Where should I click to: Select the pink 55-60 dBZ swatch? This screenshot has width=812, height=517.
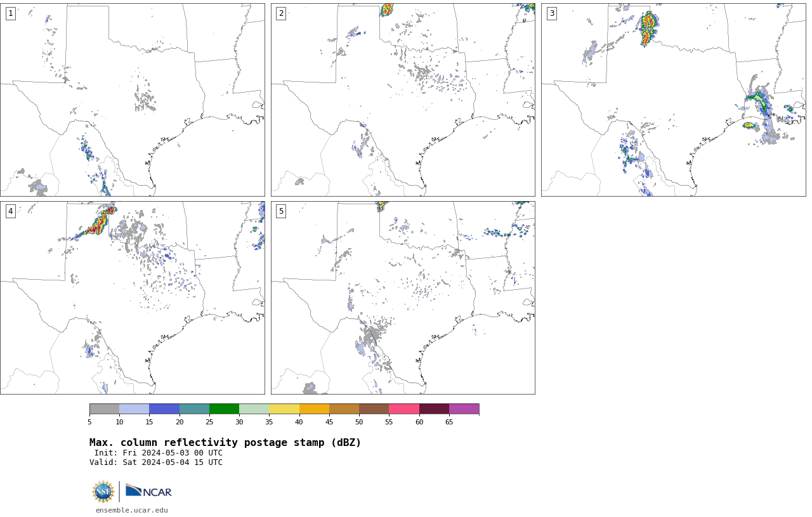point(404,409)
